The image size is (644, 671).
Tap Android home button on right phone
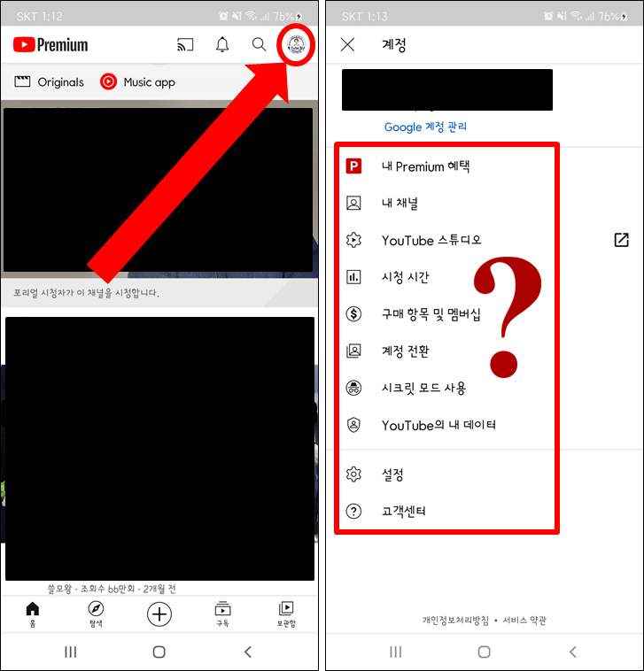(485, 652)
